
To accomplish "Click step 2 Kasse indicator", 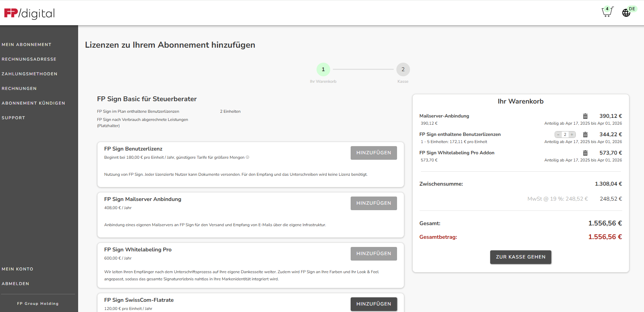I will pos(403,69).
